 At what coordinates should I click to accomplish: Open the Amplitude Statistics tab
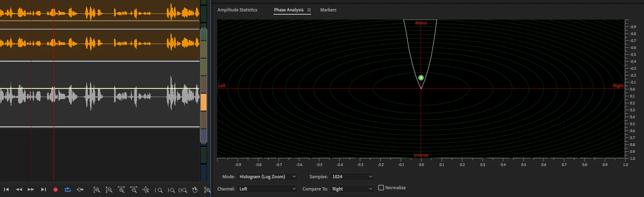tap(237, 10)
